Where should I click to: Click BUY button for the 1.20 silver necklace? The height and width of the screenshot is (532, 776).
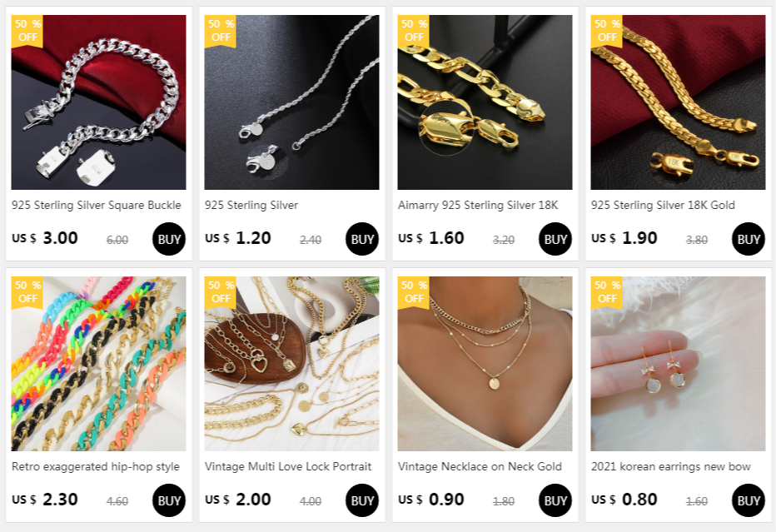point(361,239)
